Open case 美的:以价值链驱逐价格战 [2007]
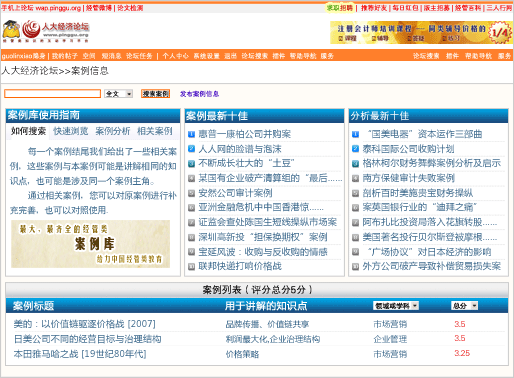The width and height of the screenshot is (514, 378). (x=85, y=324)
